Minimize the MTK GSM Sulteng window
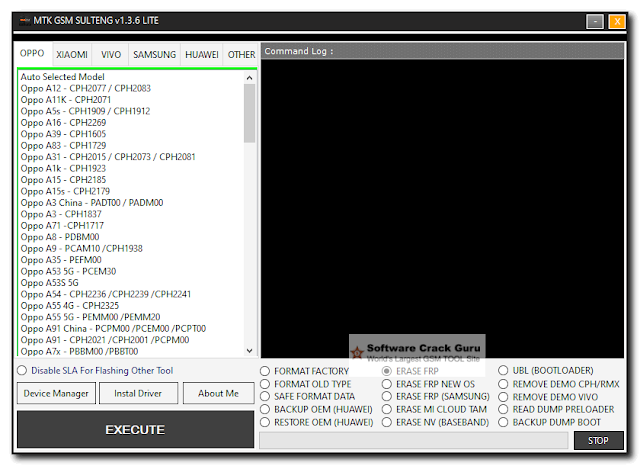This screenshot has height=466, width=640. click(x=595, y=21)
